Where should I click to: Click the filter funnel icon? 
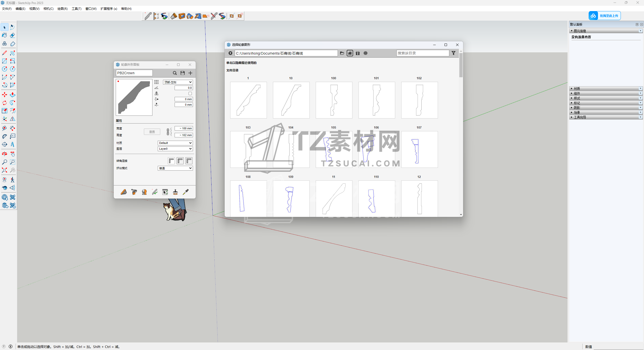(454, 53)
